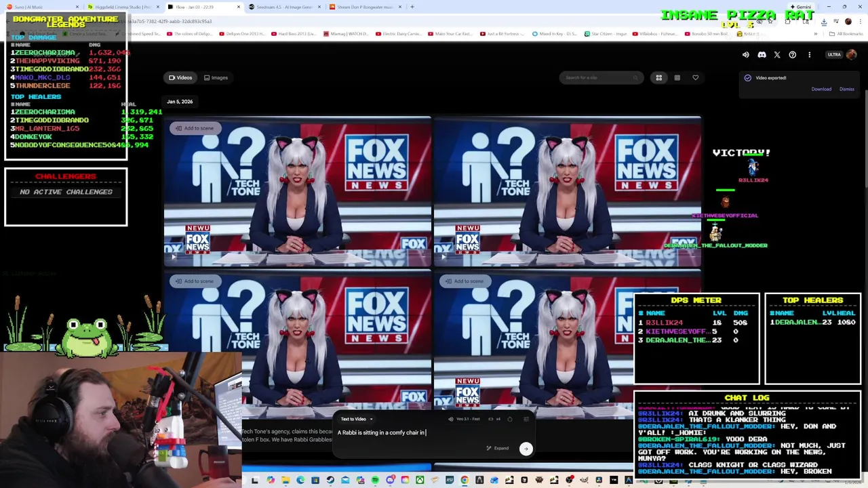Click the speaker announcements icon in Flow header
This screenshot has width=868, height=488.
746,55
